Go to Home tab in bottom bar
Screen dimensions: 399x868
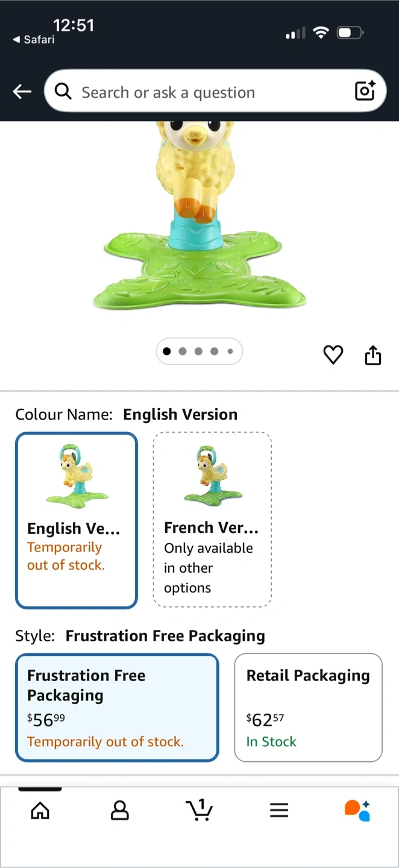pos(40,811)
